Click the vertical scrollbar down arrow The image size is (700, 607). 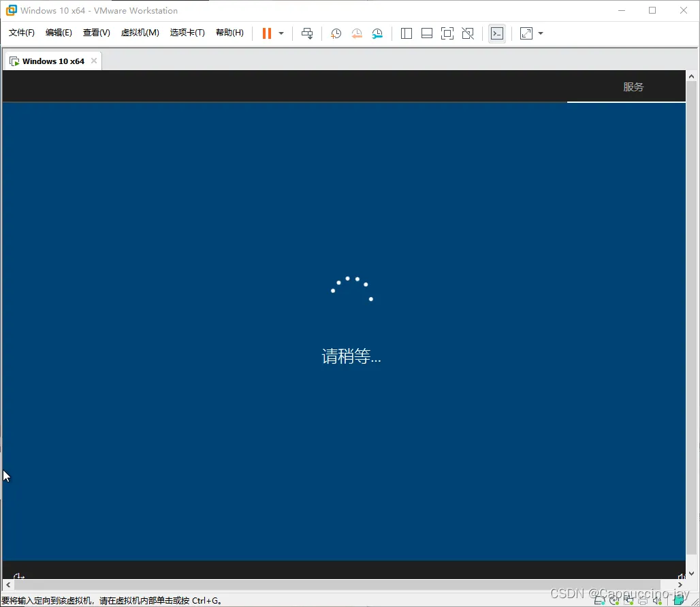(x=691, y=574)
